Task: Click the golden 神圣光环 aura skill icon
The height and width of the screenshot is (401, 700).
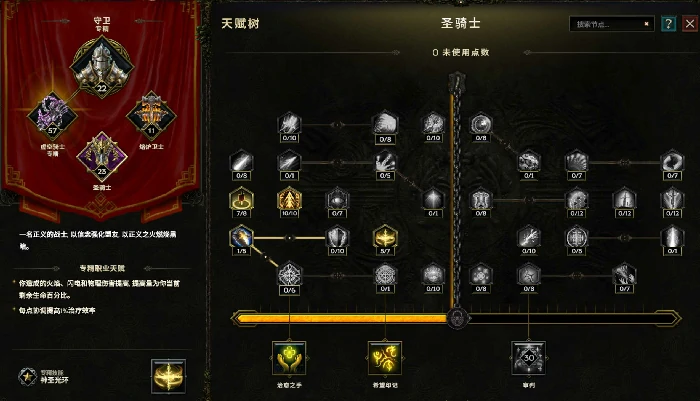Action: point(168,376)
